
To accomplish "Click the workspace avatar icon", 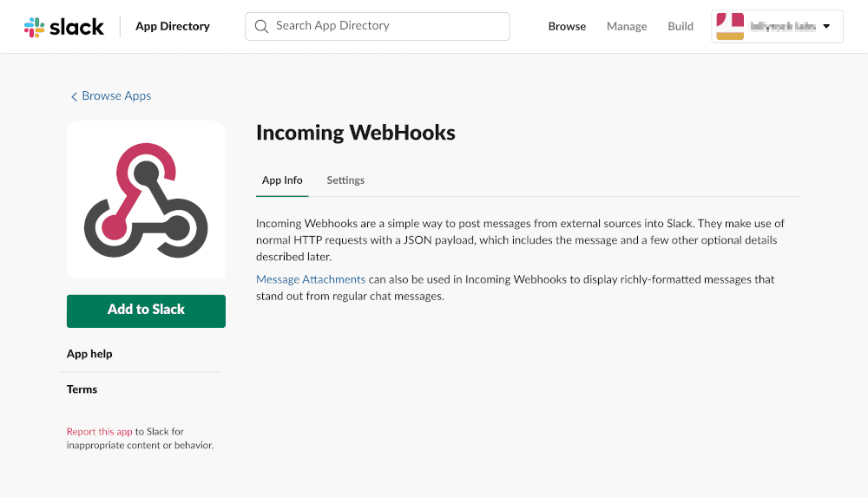I will coord(730,26).
